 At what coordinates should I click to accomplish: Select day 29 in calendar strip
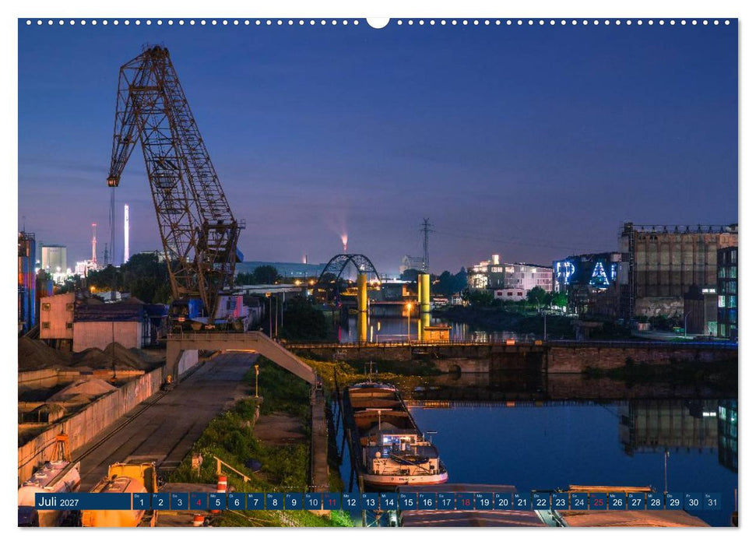coord(674,501)
